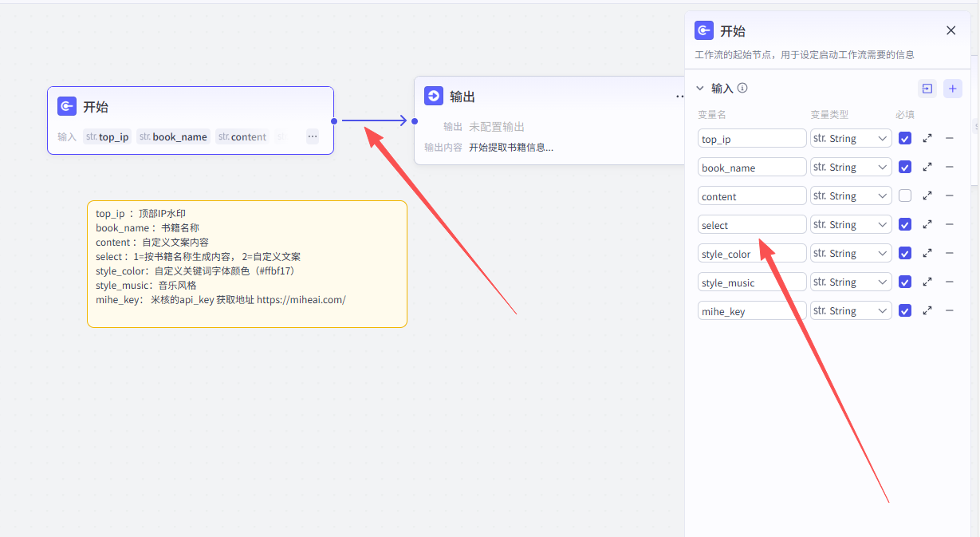Click the book_name variable name field
This screenshot has width=980, height=537.
click(752, 168)
